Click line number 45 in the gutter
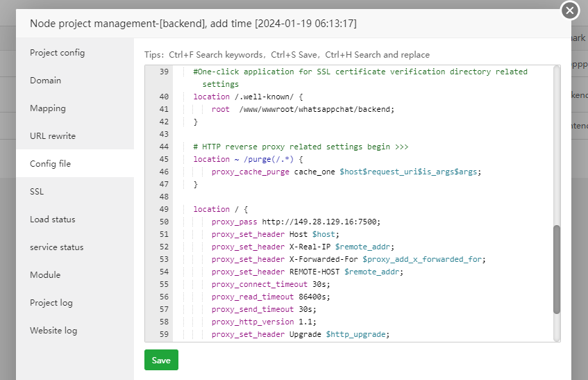The image size is (588, 380). tap(164, 159)
